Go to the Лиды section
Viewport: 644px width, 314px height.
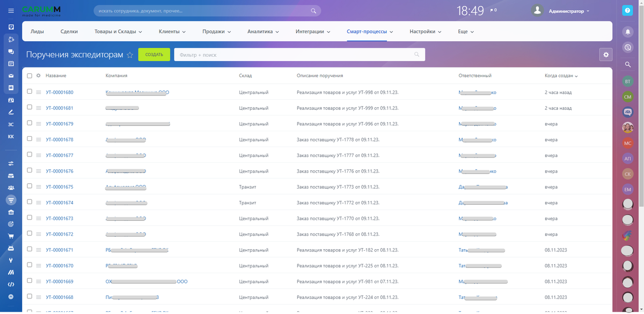click(x=38, y=32)
